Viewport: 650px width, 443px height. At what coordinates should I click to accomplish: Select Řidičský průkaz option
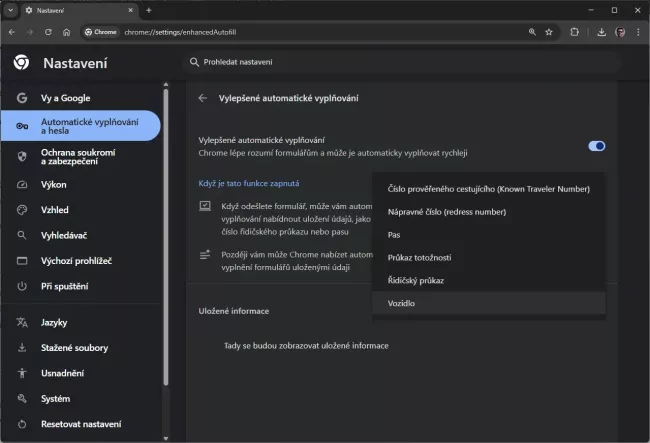(x=416, y=280)
